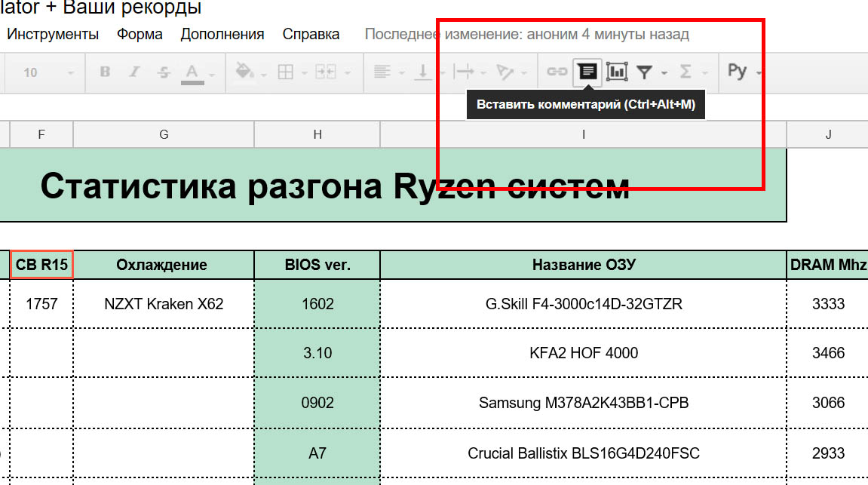Screen dimensions: 868x485
Task: Select BIOS version cell 3.10
Action: [317, 353]
